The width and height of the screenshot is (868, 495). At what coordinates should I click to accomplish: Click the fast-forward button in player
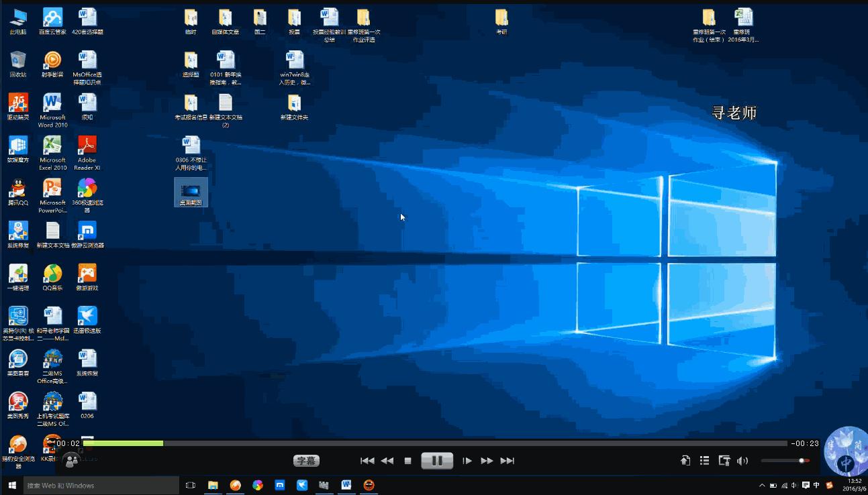click(x=487, y=461)
